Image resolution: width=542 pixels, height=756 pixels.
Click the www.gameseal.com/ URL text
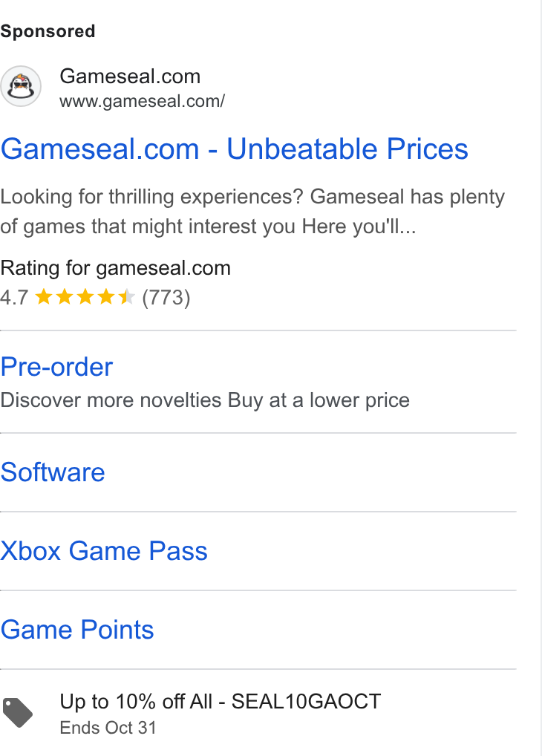[143, 101]
